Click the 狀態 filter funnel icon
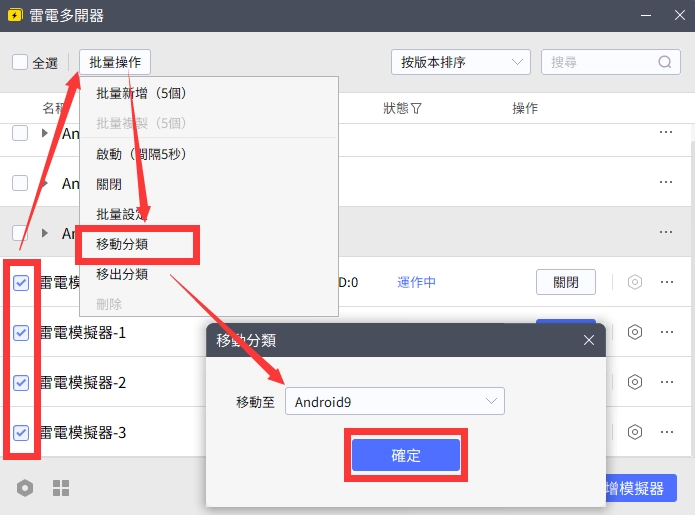This screenshot has width=695, height=515. point(416,109)
